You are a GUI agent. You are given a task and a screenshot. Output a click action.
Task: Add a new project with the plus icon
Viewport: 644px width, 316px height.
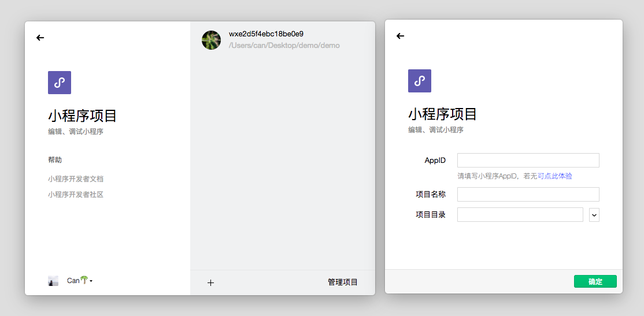[x=210, y=282]
